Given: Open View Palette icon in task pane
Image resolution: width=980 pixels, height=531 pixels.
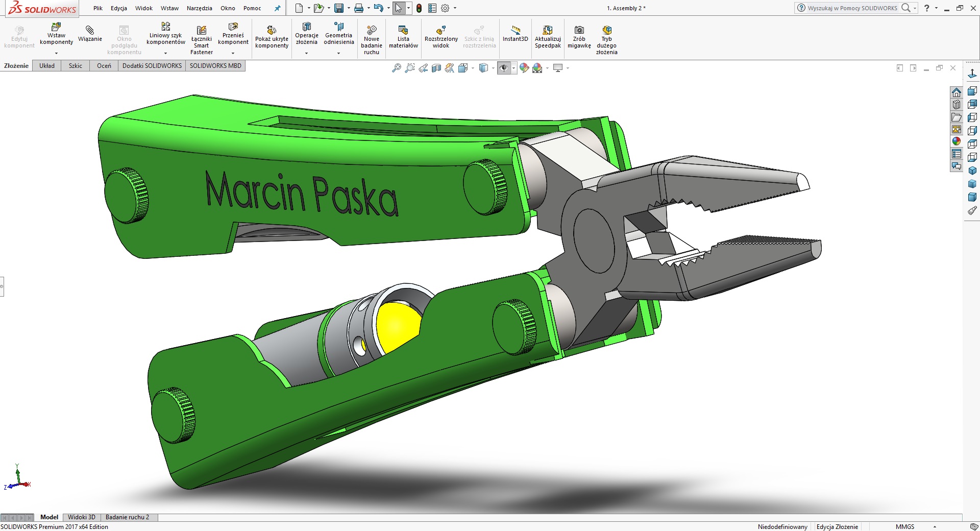Looking at the screenshot, I should tap(957, 129).
